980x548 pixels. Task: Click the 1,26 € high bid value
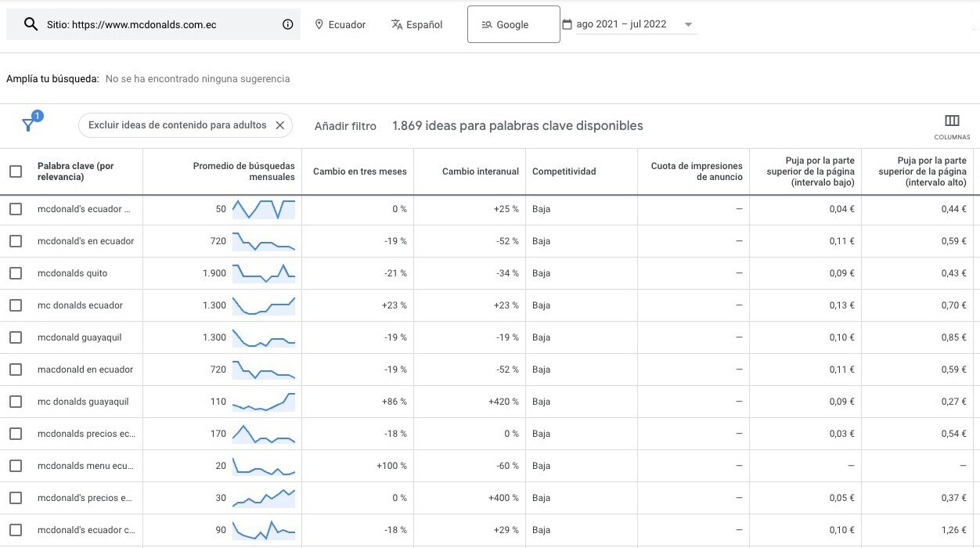coord(954,530)
